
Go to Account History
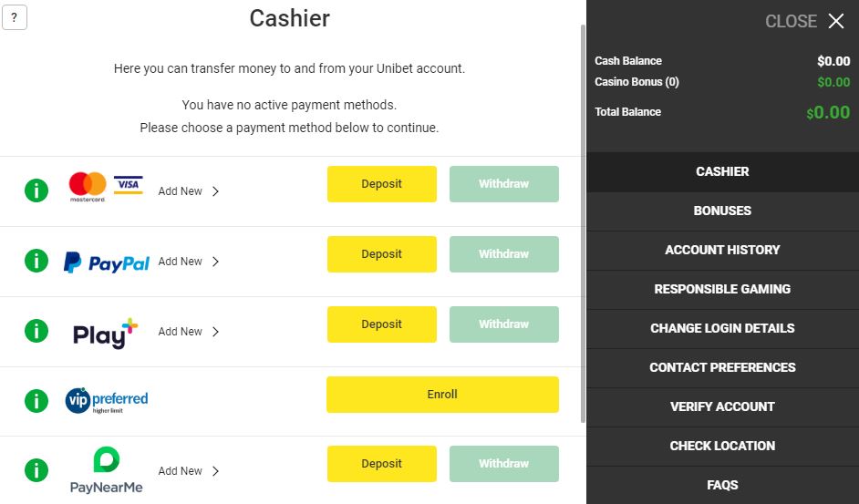pos(722,250)
